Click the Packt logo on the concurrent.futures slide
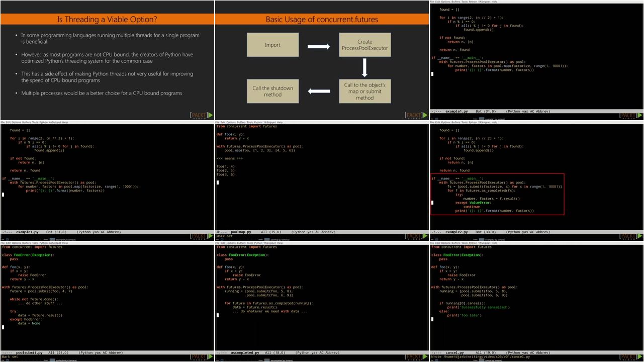This screenshot has width=644, height=362. tap(416, 116)
